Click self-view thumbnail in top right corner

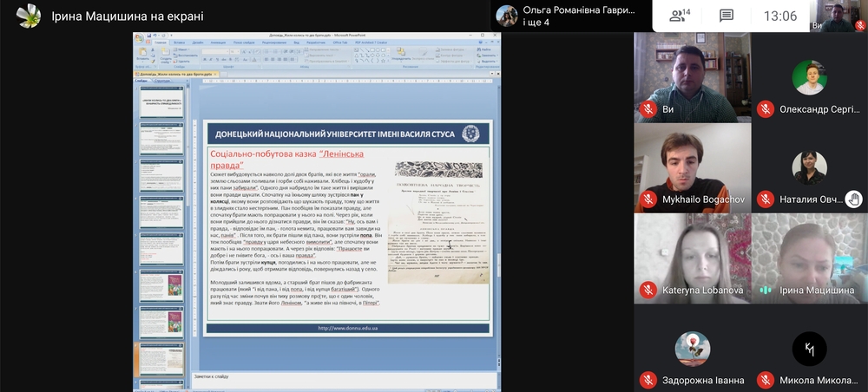coord(841,16)
